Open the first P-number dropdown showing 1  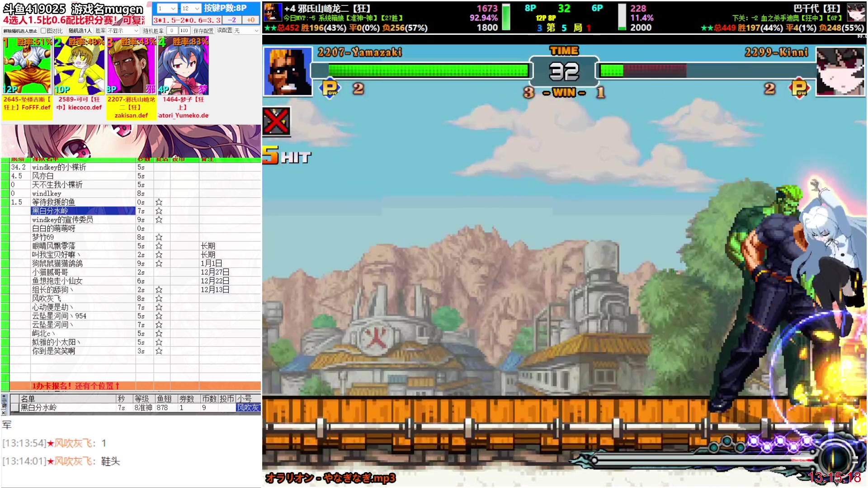(167, 9)
